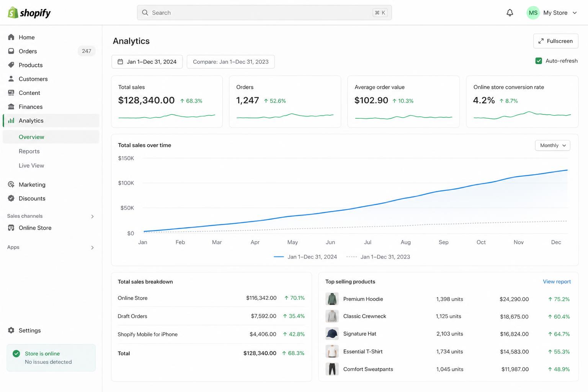Click the Products tag icon
This screenshot has height=392, width=588.
[11, 65]
